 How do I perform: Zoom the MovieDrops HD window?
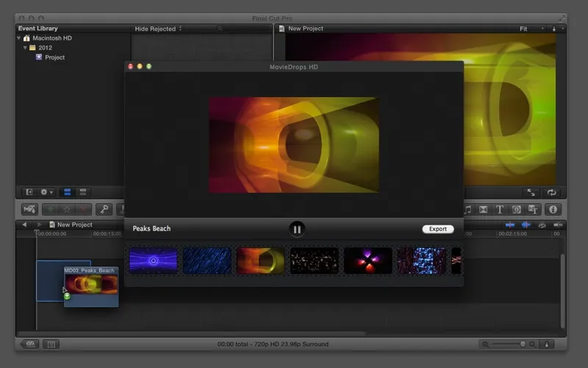(x=149, y=66)
